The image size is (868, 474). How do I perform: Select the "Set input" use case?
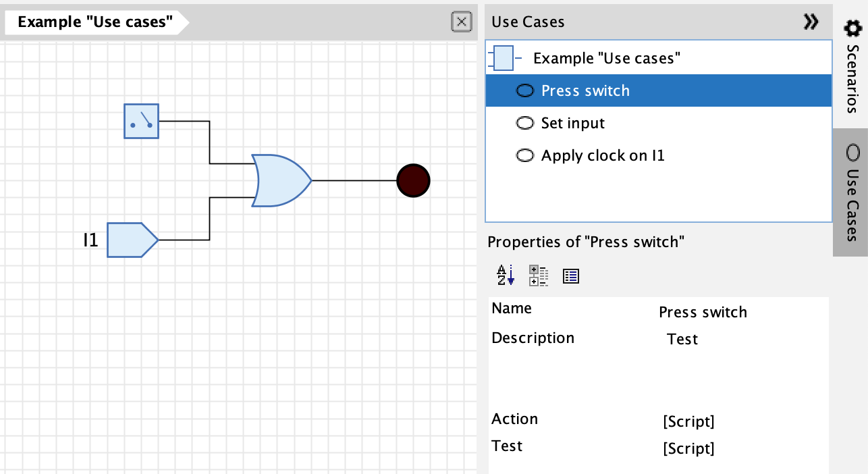pos(572,123)
